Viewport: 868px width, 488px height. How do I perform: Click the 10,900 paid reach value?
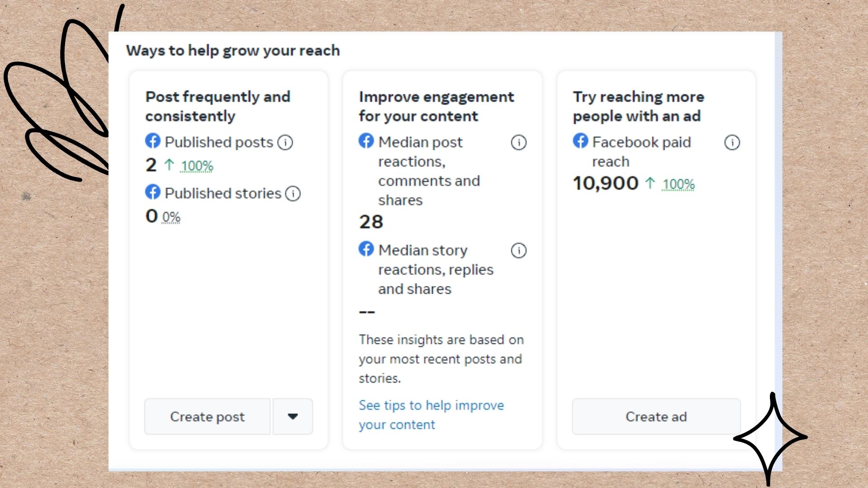click(605, 183)
